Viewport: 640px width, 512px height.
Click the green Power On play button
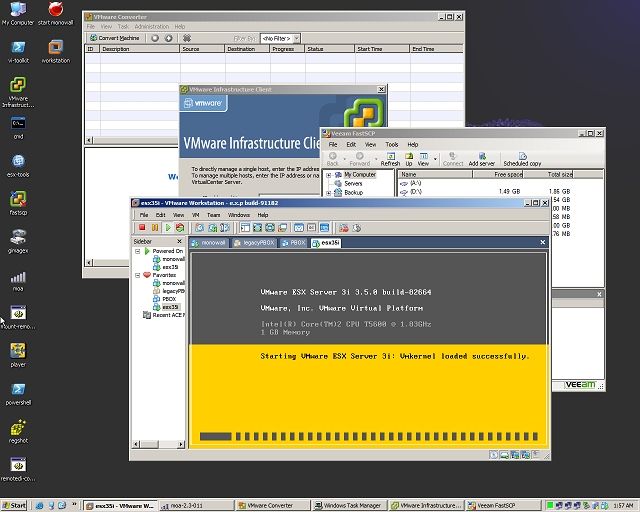[x=168, y=228]
